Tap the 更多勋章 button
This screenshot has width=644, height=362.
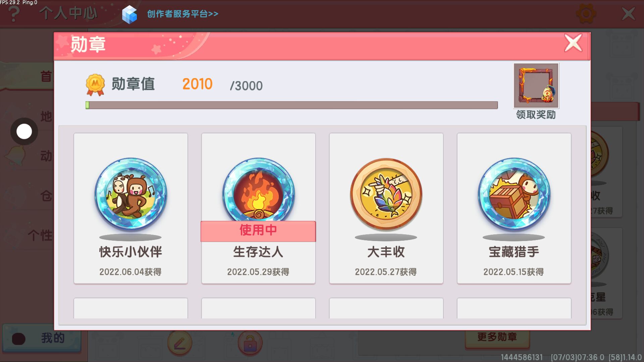(497, 337)
